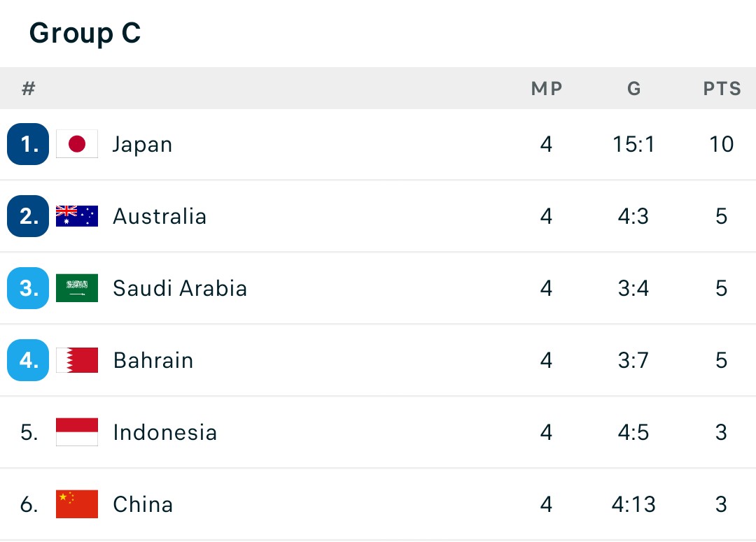Open the Saudi Arabia team page
Image resolution: width=756 pixels, height=542 pixels.
(x=180, y=288)
